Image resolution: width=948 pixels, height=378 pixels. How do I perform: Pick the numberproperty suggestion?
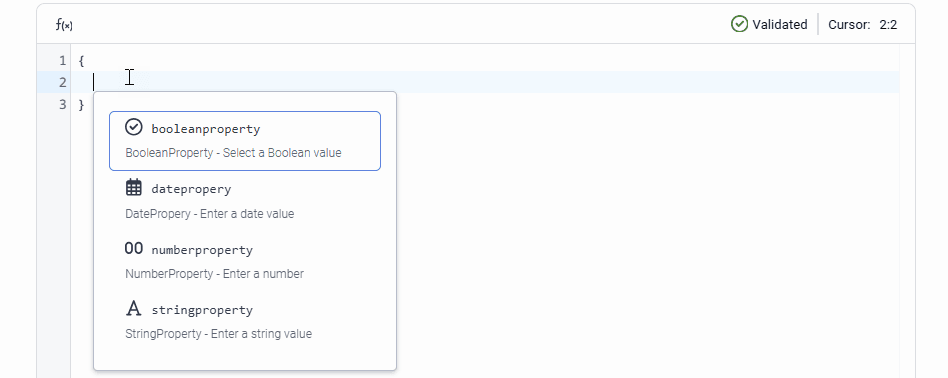[245, 261]
